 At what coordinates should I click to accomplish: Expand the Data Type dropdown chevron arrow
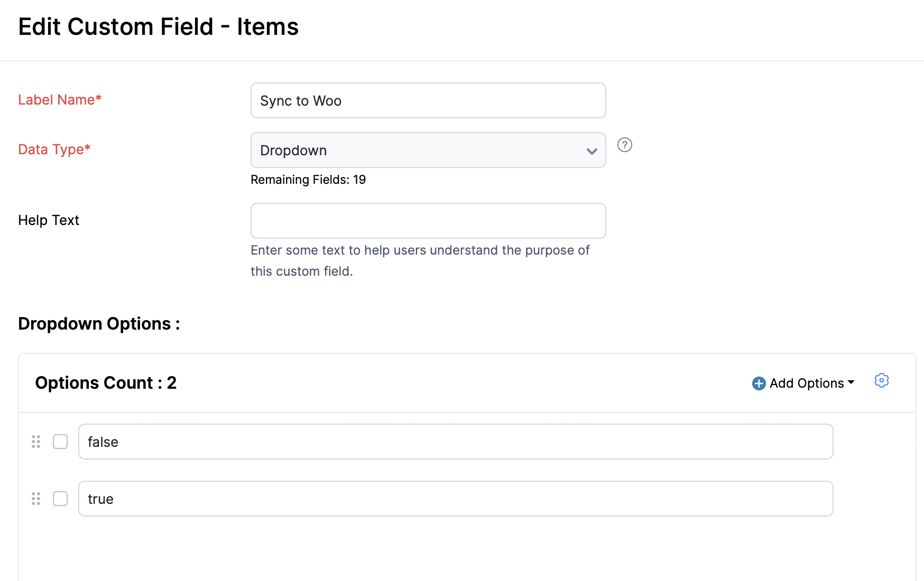click(x=592, y=151)
